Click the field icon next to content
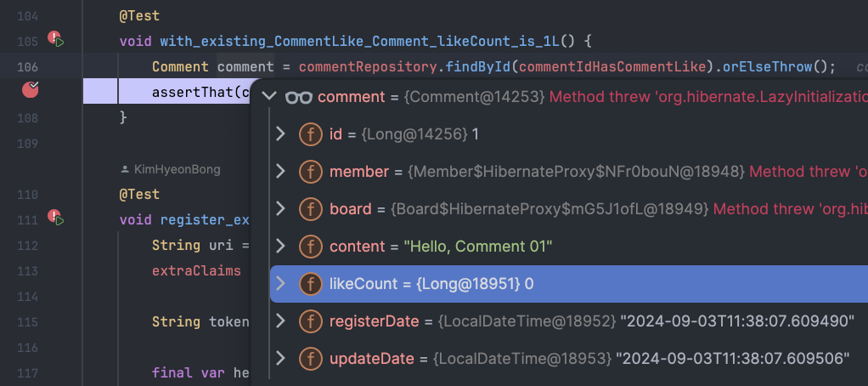Screen dimensions: 868x386 [311, 247]
